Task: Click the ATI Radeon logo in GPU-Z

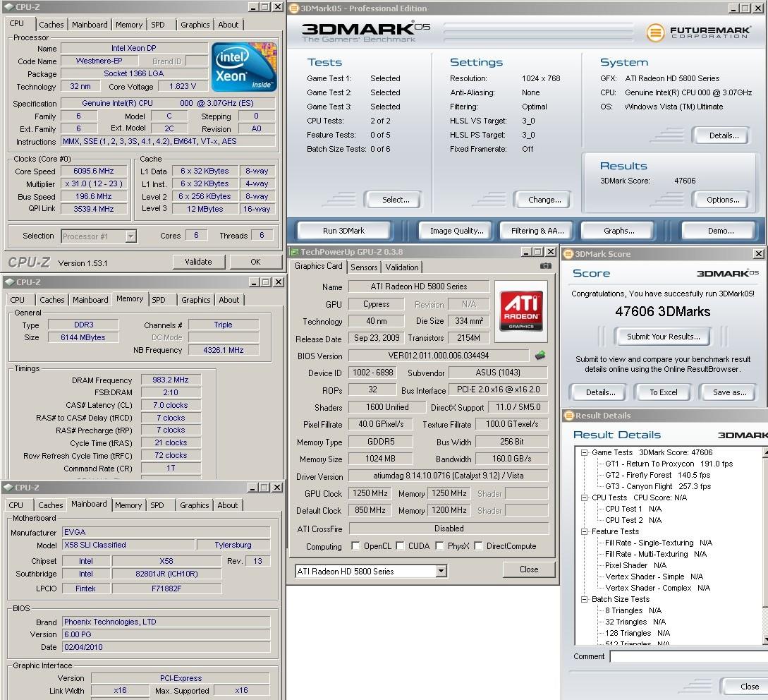Action: point(520,310)
